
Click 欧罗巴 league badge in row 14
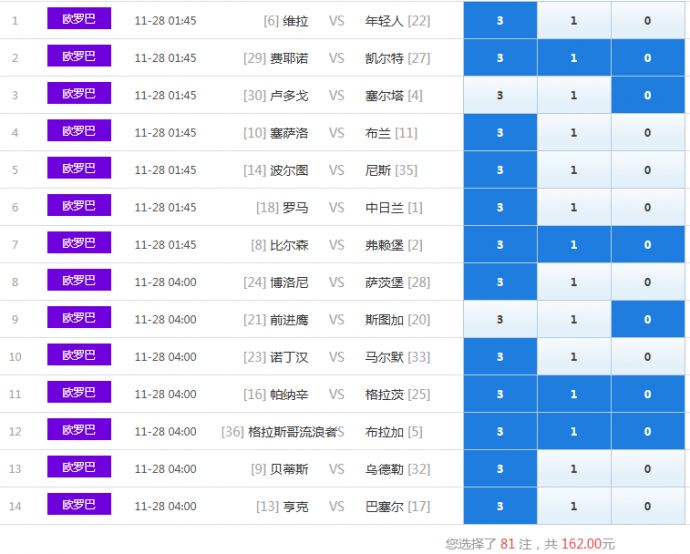[x=79, y=505]
